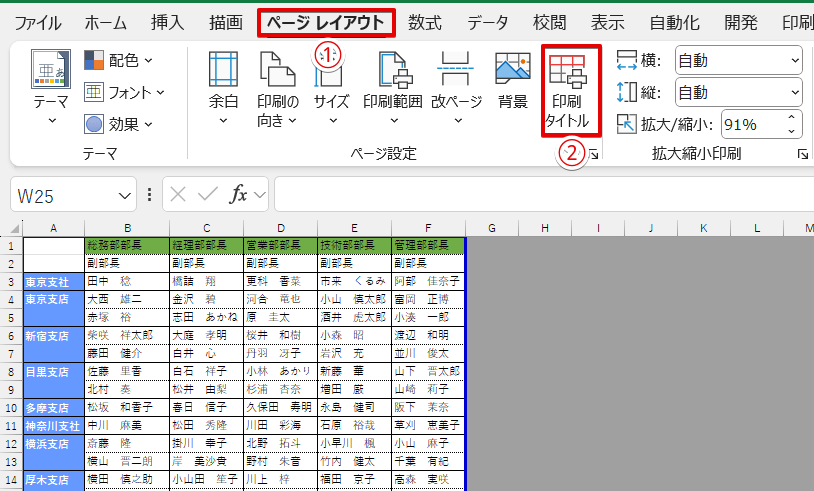This screenshot has width=814, height=491.
Task: Click the cell 厚木支店
Action: 53,480
